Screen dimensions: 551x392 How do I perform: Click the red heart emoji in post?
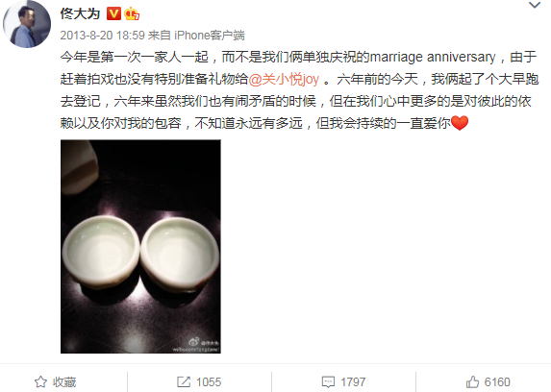460,123
